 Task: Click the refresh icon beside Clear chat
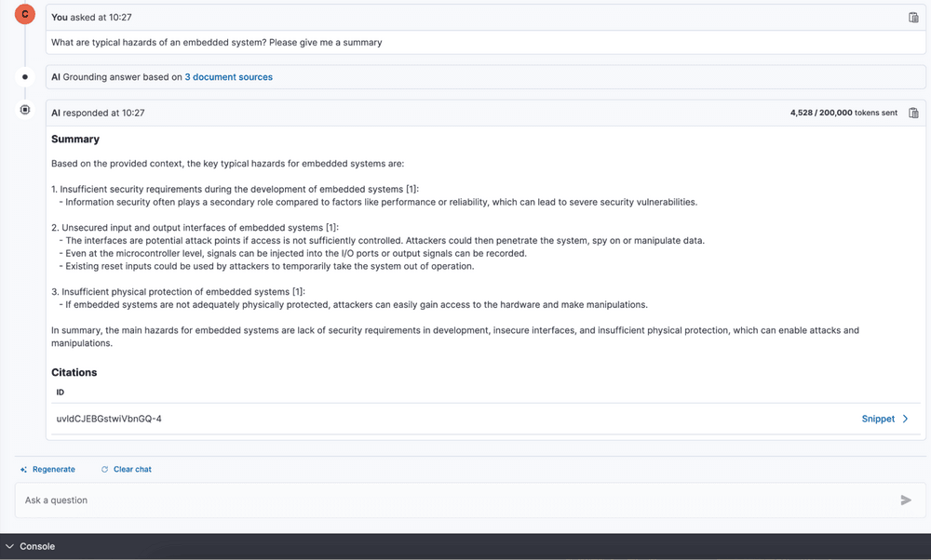(x=104, y=470)
